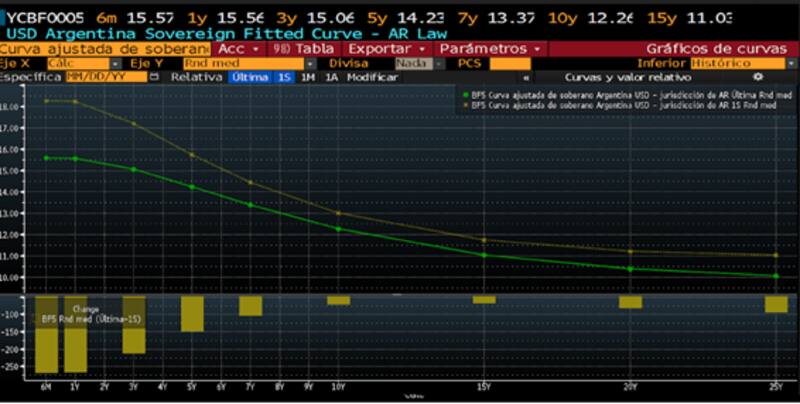Click the yellow 1S curve legend marker
The height and width of the screenshot is (404, 800).
[x=467, y=103]
